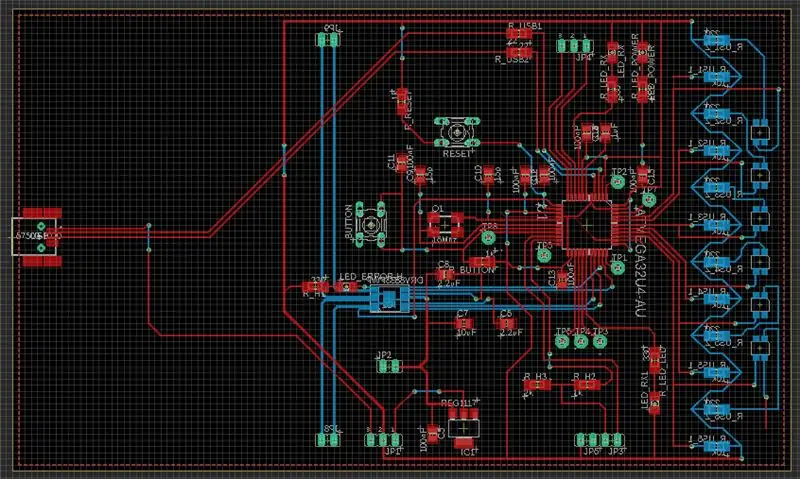Viewport: 800px width, 479px height.
Task: Select the C5 2.2uF capacitor
Action: [x=506, y=323]
